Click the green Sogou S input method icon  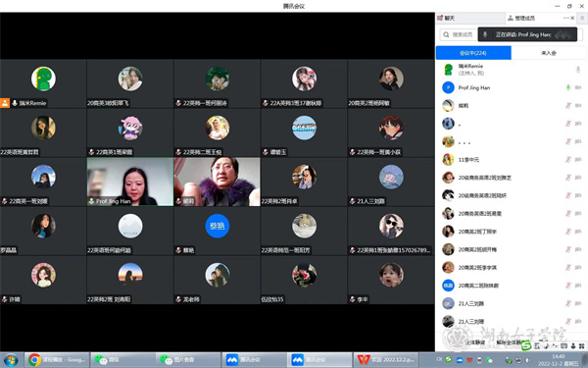pos(526,345)
